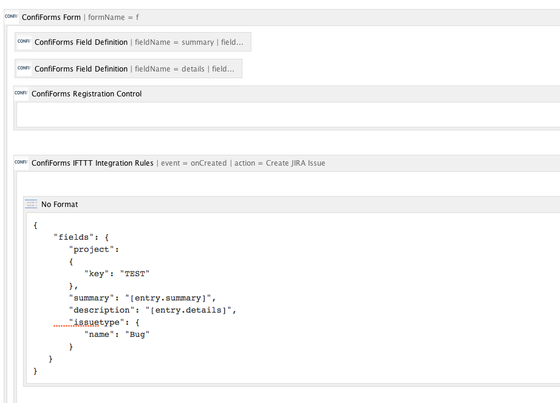This screenshot has width=560, height=403.
Task: Click the icon beside the details Field Definition
Action: point(24,68)
